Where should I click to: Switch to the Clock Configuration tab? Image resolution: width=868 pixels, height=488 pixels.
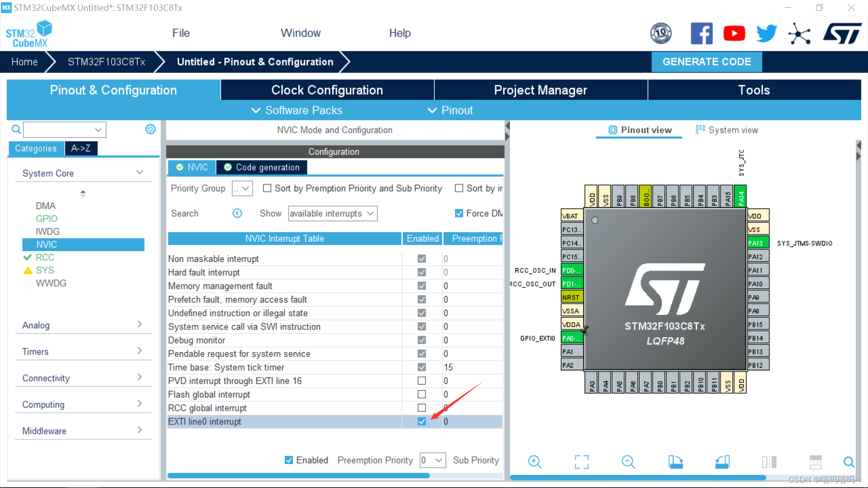point(327,90)
